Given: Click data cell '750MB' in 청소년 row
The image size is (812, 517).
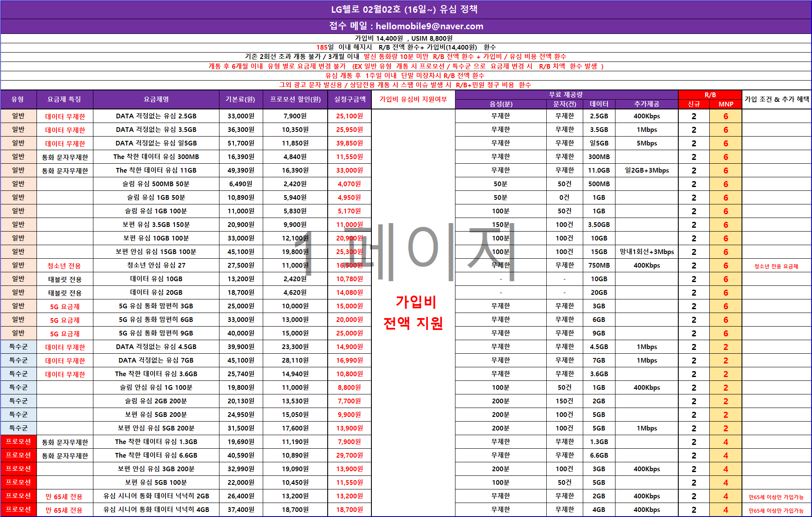Looking at the screenshot, I should 599,265.
